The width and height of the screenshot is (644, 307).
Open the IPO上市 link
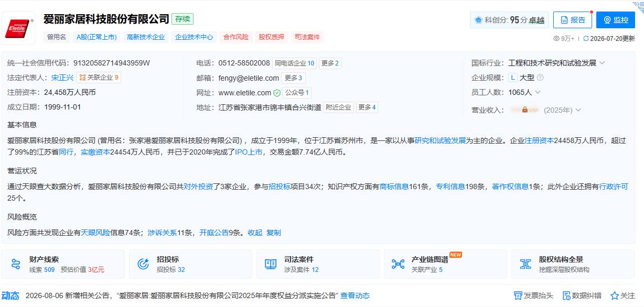(x=249, y=152)
